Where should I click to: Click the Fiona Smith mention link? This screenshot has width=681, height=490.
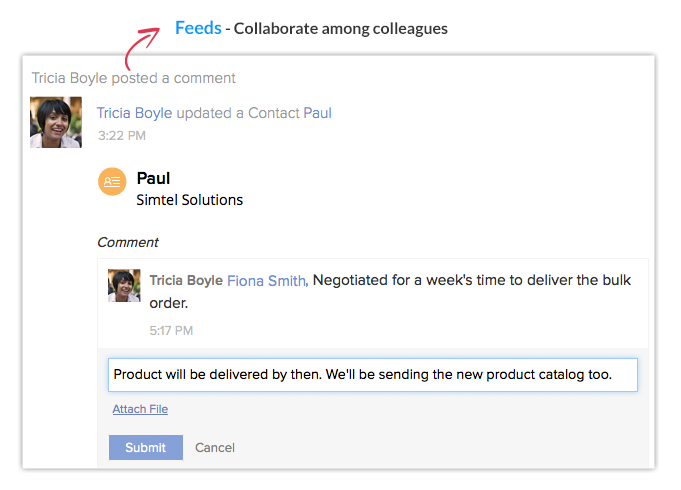(x=268, y=281)
